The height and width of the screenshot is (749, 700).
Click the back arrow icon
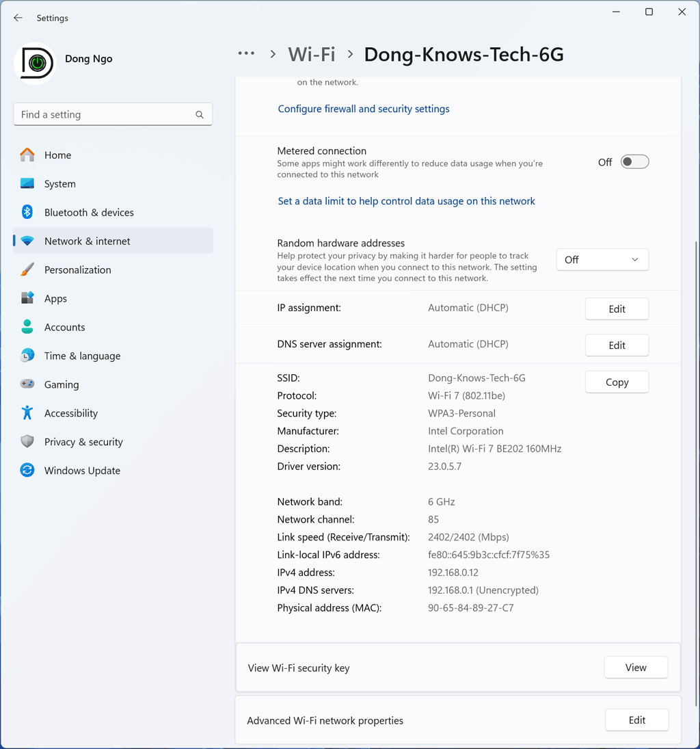18,18
